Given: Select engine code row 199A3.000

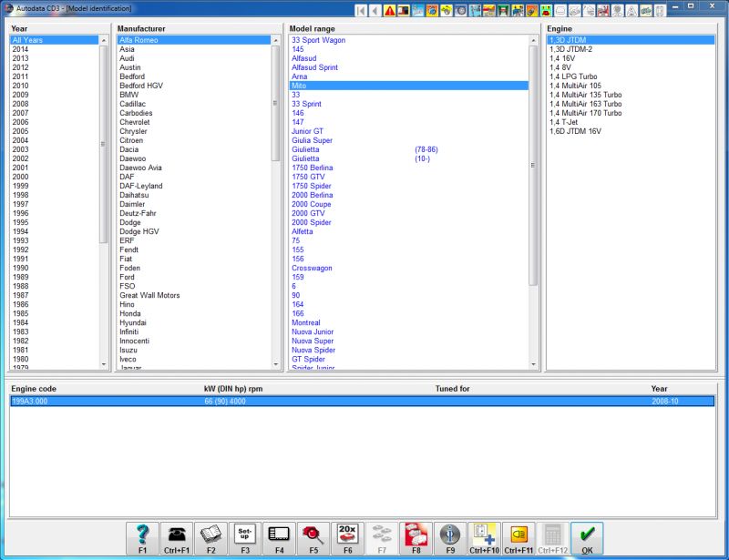Looking at the screenshot, I should [x=362, y=401].
